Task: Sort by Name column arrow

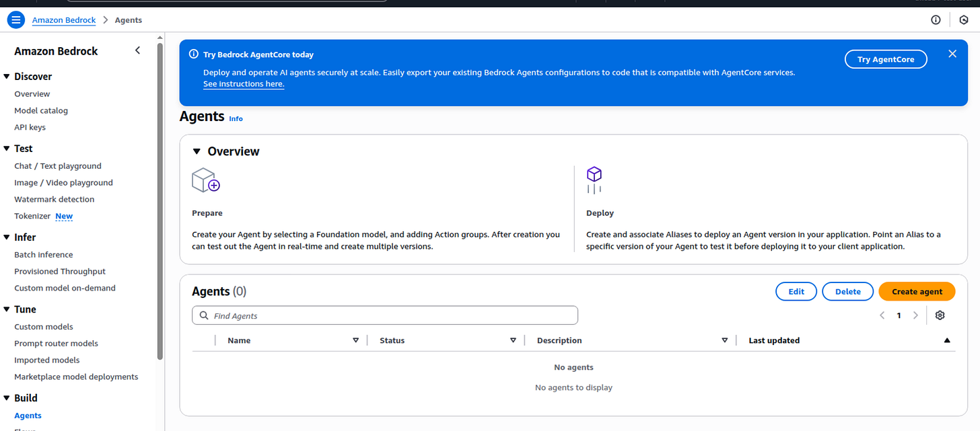Action: [x=356, y=340]
